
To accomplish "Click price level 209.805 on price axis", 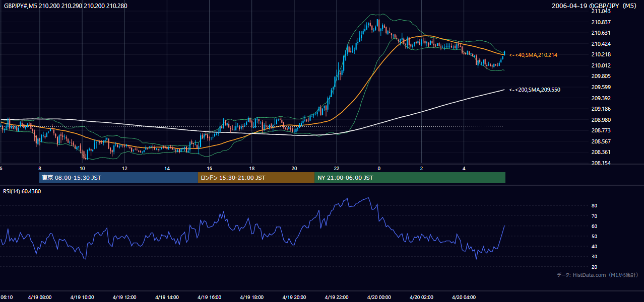I will 601,77.
